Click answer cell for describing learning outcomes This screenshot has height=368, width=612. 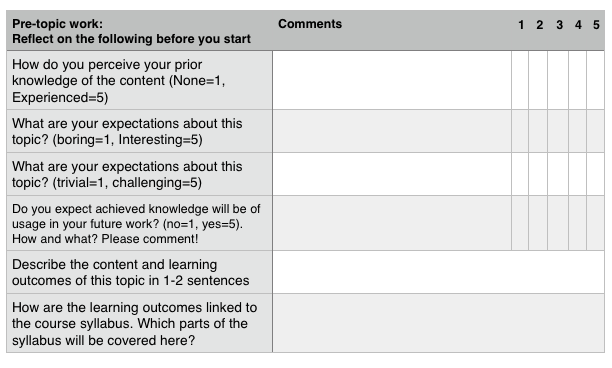click(438, 272)
